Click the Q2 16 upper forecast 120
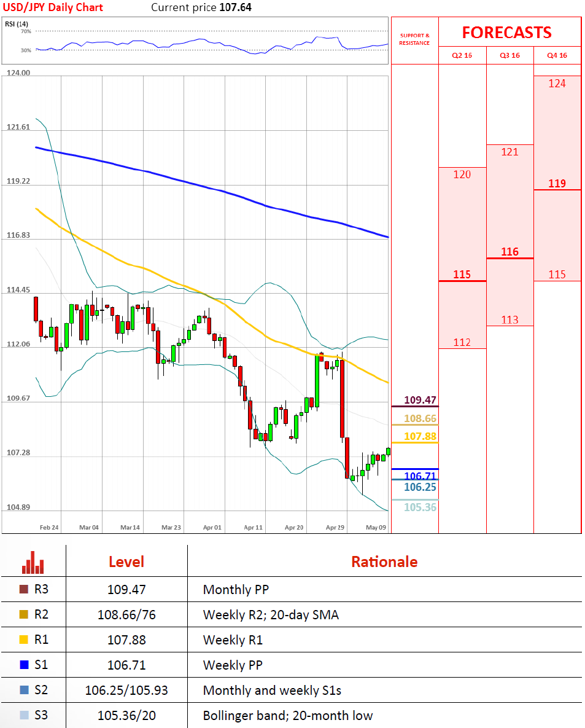This screenshot has width=585, height=728. pos(462,174)
